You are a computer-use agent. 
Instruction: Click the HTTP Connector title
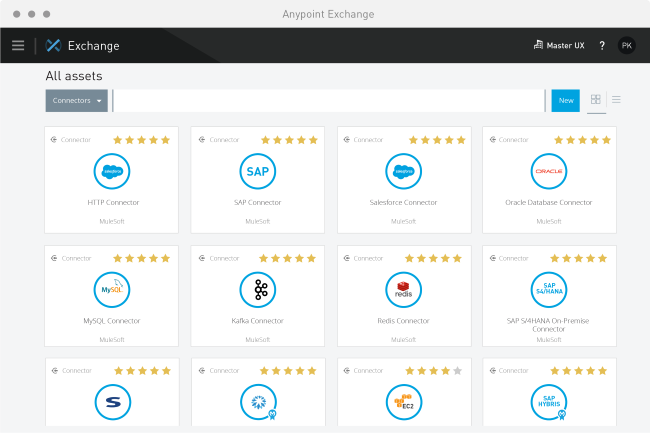[x=113, y=203]
